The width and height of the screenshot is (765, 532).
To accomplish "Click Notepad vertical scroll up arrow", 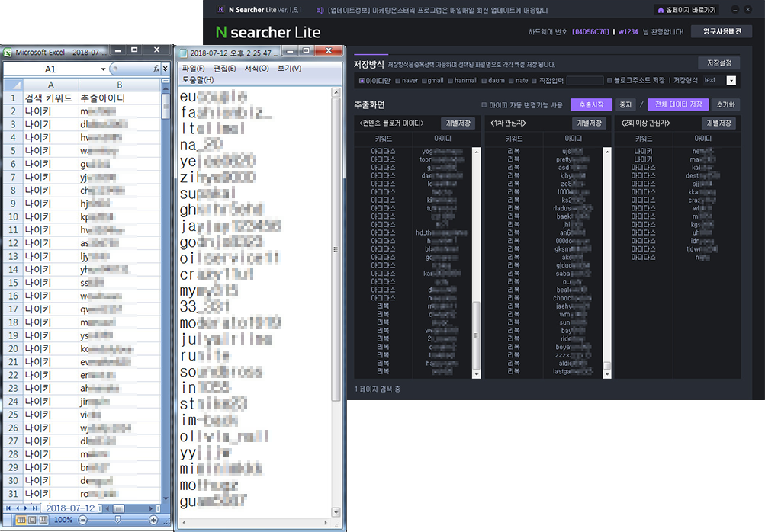I will (336, 92).
